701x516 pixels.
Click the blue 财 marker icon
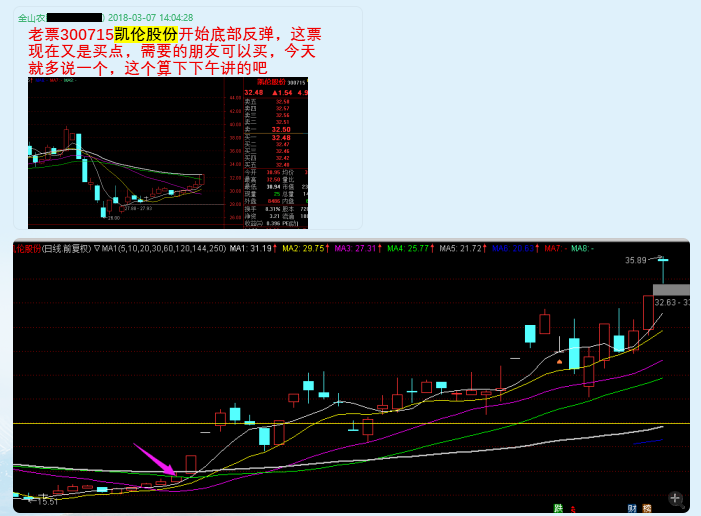pos(632,508)
